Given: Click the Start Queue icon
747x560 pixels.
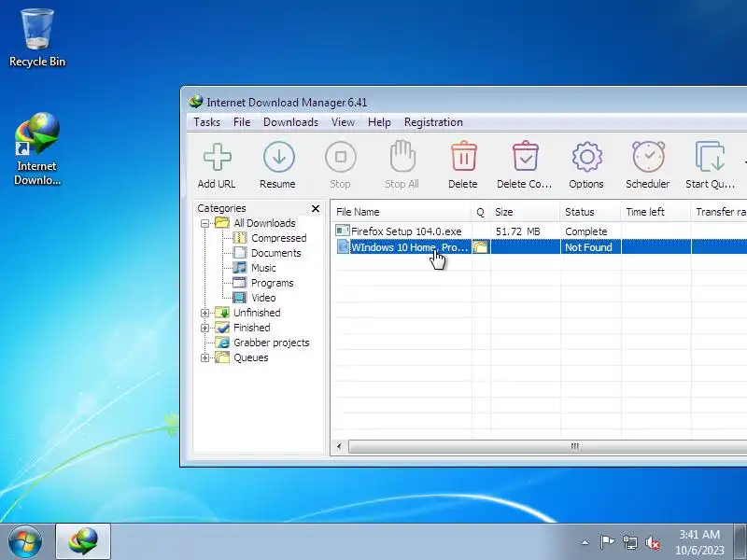Looking at the screenshot, I should tap(710, 156).
